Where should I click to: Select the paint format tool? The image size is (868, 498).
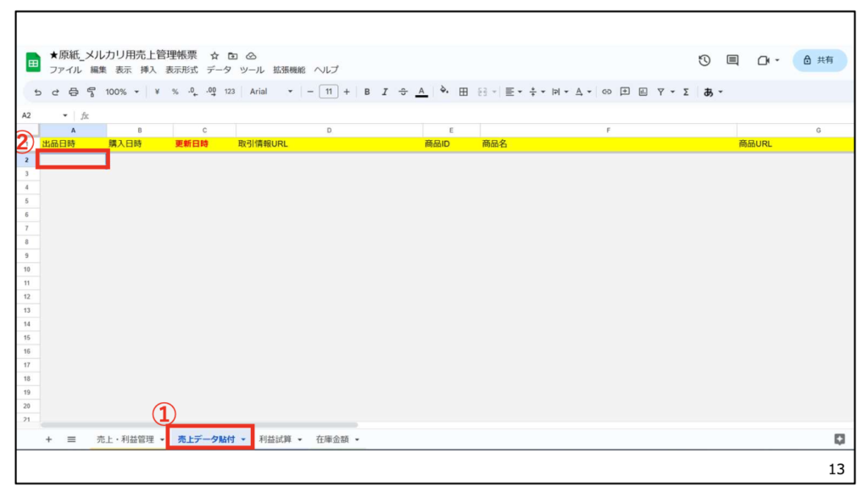[90, 92]
